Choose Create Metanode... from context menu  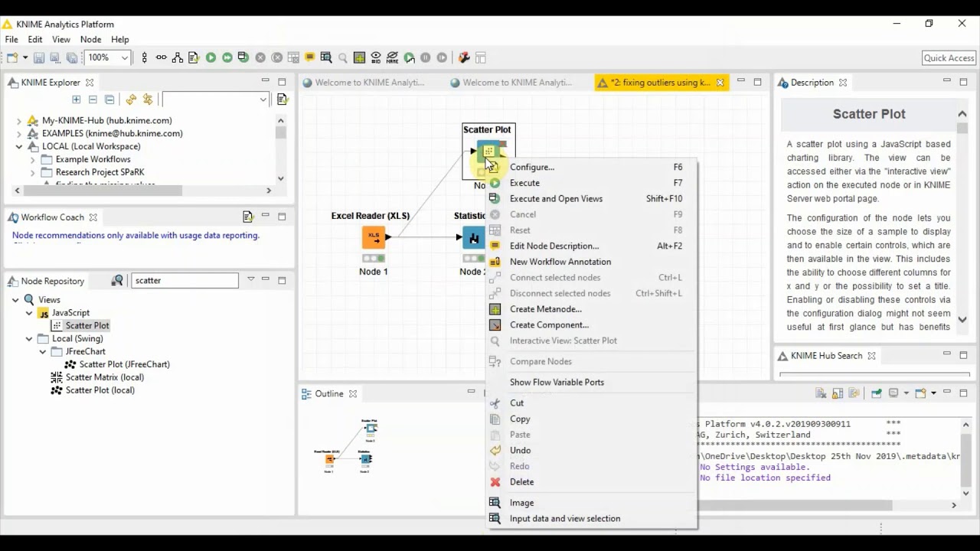point(592,309)
